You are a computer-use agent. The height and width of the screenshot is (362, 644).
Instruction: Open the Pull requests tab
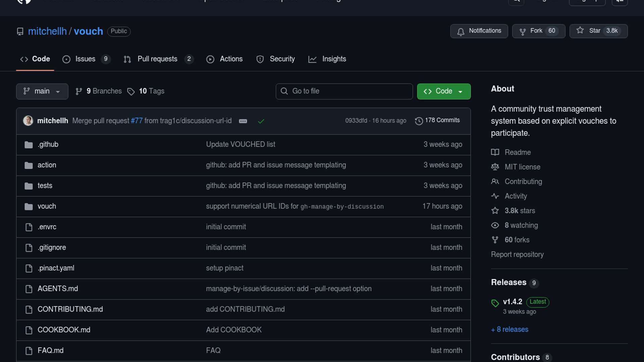158,59
